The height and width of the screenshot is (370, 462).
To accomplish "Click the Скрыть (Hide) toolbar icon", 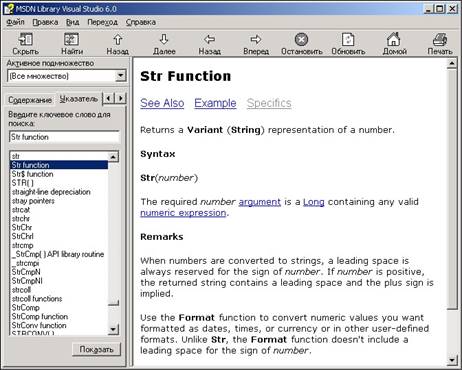I will coord(25,39).
